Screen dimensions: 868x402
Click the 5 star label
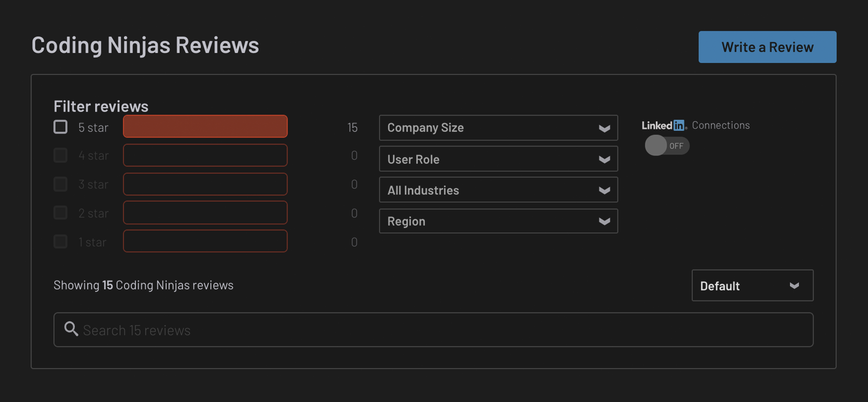pos(93,127)
